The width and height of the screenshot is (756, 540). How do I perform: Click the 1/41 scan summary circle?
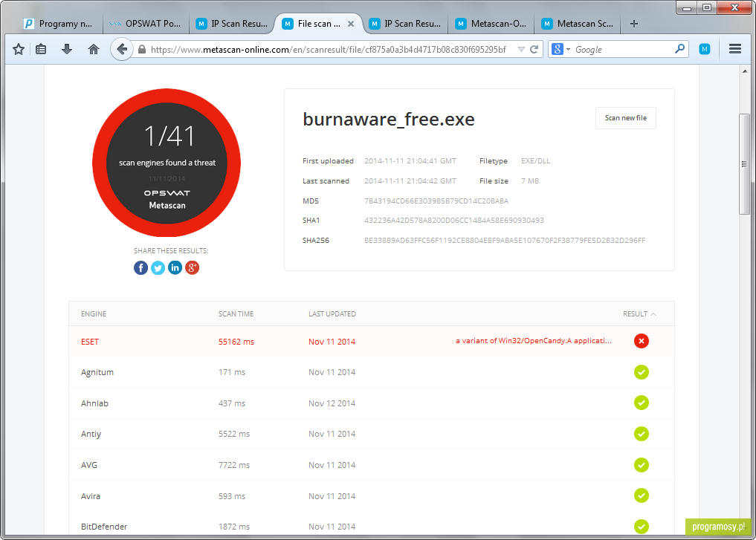click(x=167, y=163)
